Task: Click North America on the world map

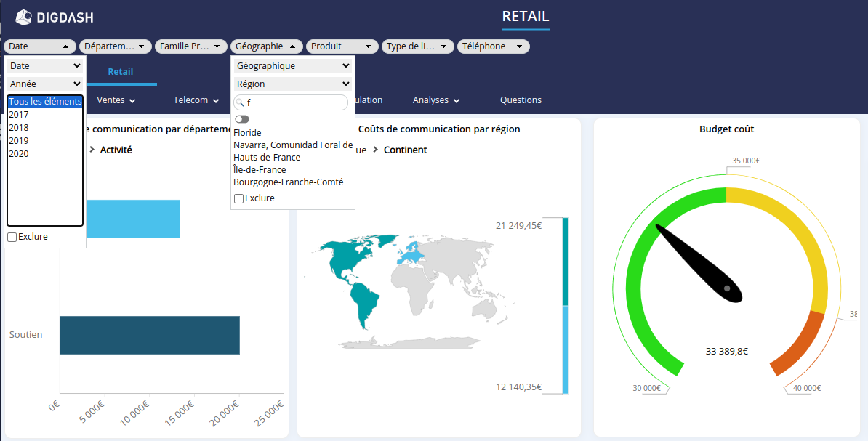Action: (x=346, y=257)
